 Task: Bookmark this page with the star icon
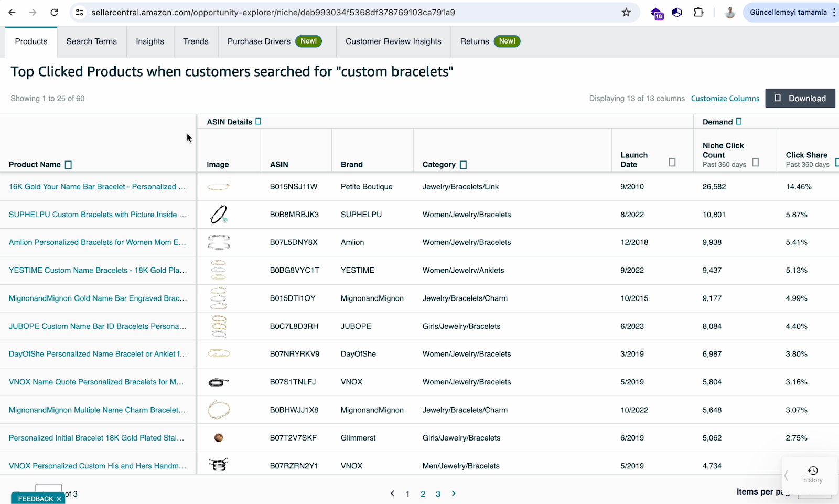coord(626,12)
